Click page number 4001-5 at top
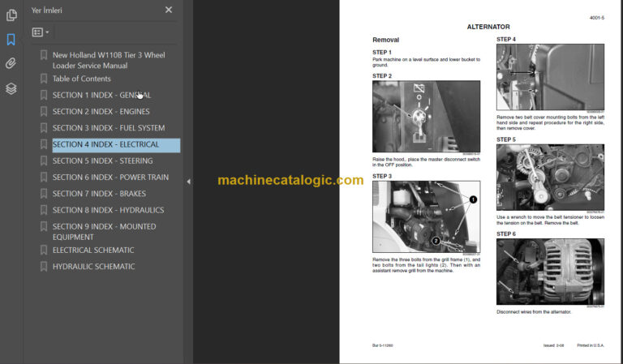 point(597,18)
